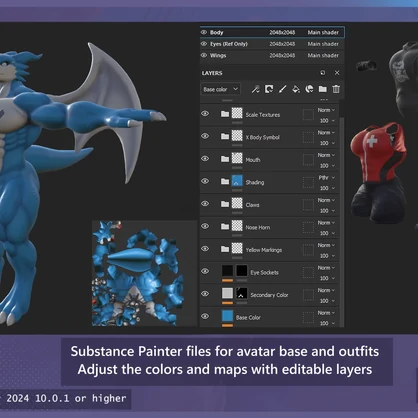The image size is (418, 418).
Task: Open blend mode dropdown for Scale Textures
Action: [326, 110]
